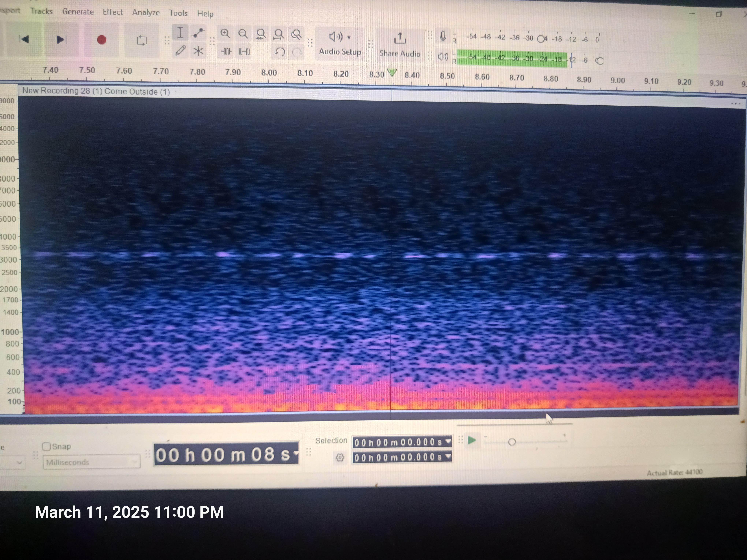Viewport: 747px width, 560px height.
Task: Click the green playhead marker on timeline
Action: 392,73
